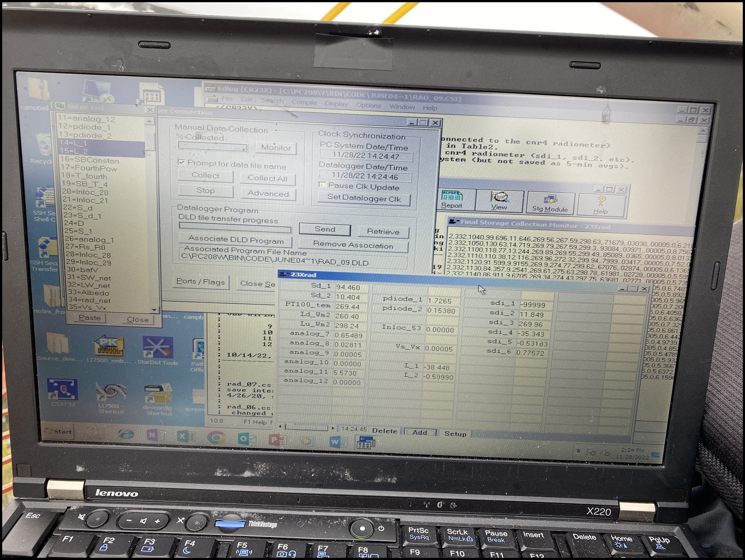This screenshot has height=560, width=745.
Task: Click the Monitor button
Action: [x=276, y=148]
